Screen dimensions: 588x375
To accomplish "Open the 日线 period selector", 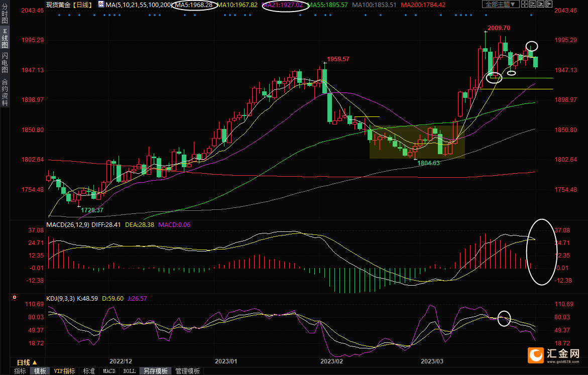I will [27, 362].
